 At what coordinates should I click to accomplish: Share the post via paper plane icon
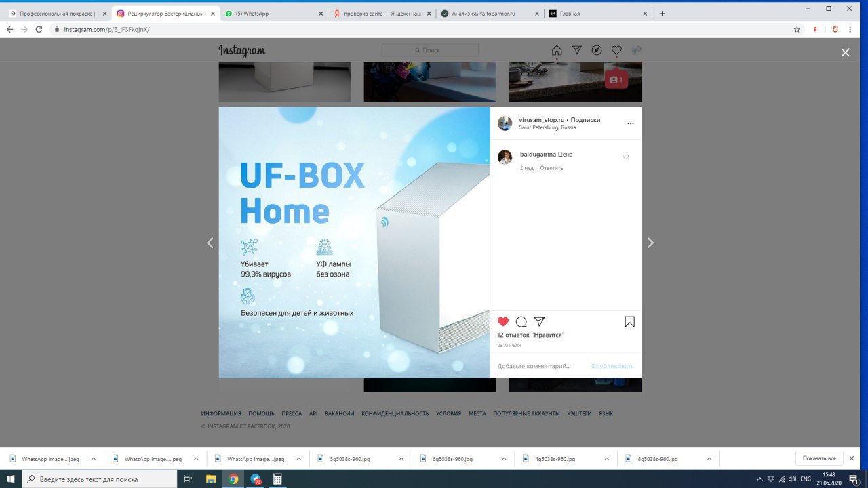pos(539,322)
